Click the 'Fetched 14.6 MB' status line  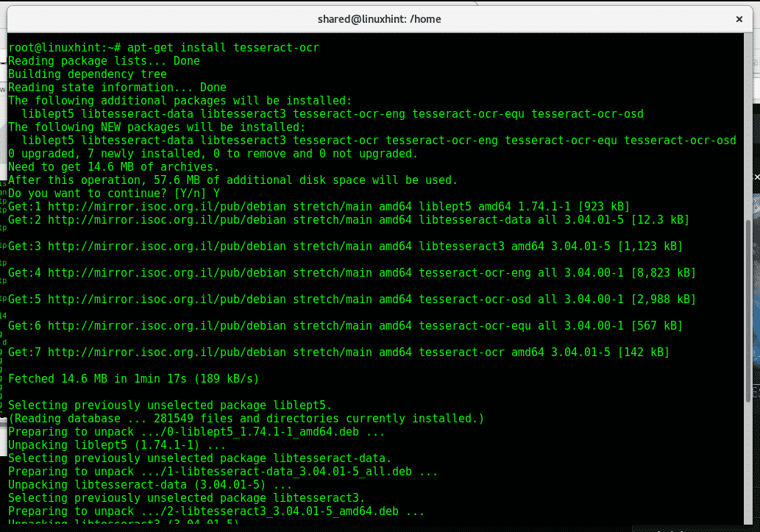[132, 379]
